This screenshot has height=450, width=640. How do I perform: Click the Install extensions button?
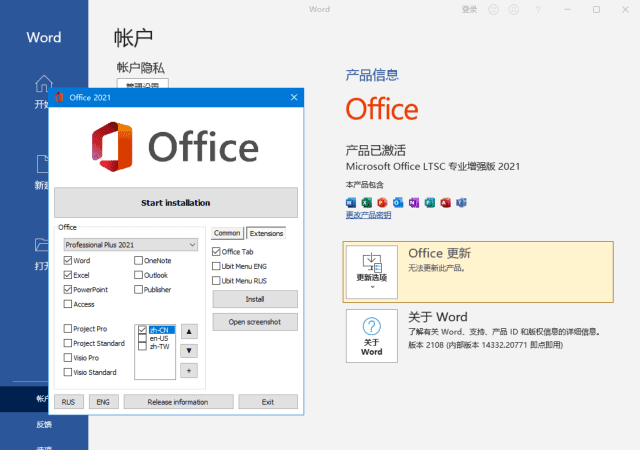(255, 299)
